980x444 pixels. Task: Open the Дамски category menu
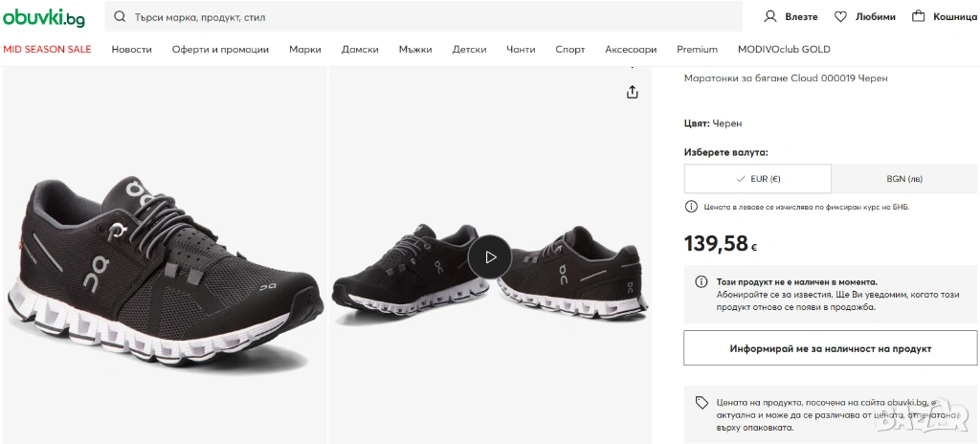(x=360, y=49)
